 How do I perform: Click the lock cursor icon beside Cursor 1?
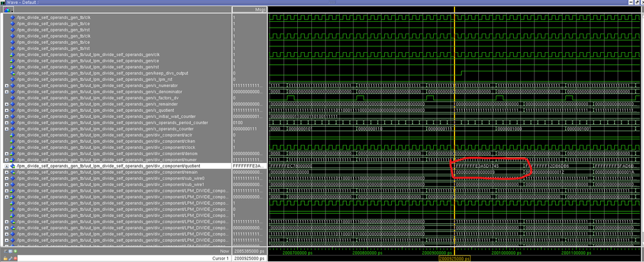pos(6,257)
